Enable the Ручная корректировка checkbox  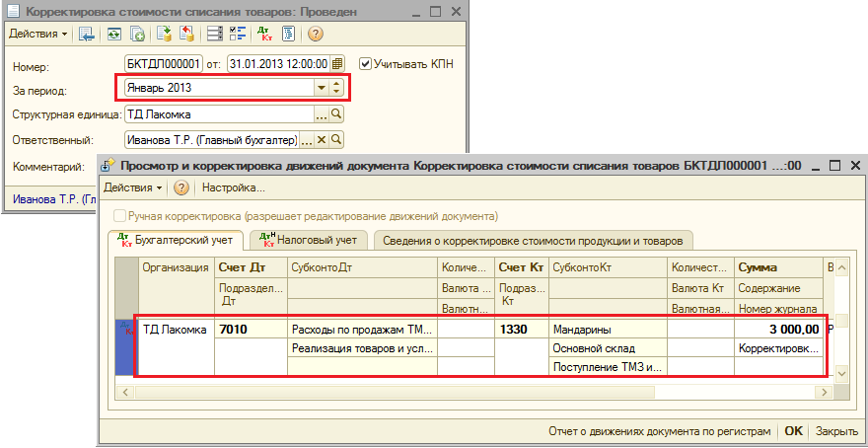coord(121,215)
